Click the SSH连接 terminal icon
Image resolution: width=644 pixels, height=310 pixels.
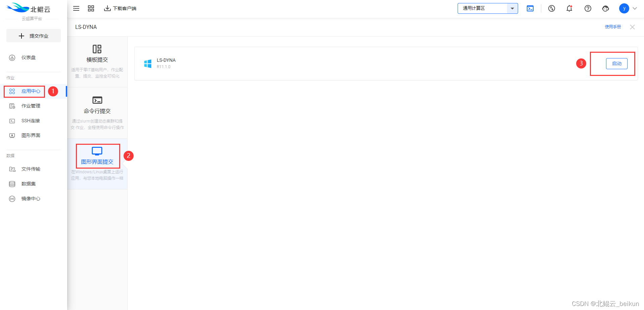tap(12, 121)
